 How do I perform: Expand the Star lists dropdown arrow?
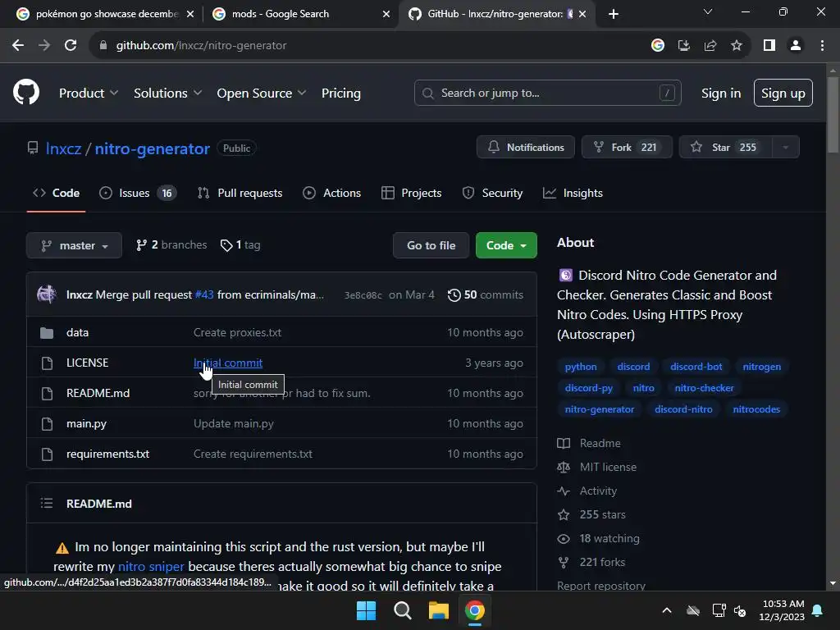click(x=785, y=148)
